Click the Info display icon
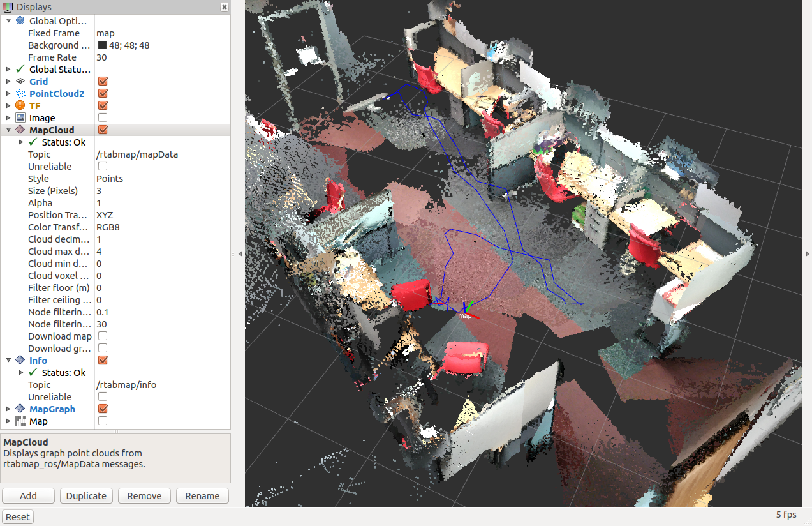This screenshot has width=812, height=526. (20, 361)
